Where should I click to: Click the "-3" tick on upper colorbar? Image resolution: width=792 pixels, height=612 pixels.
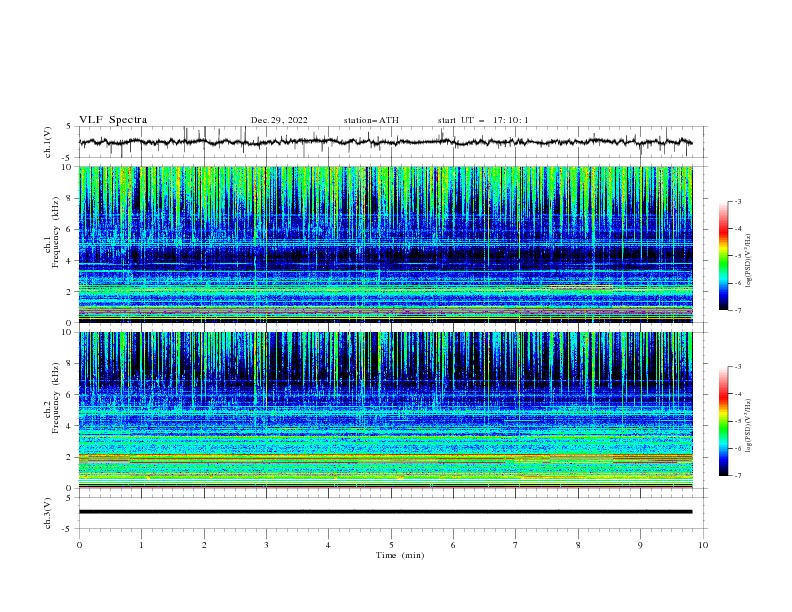(737, 201)
